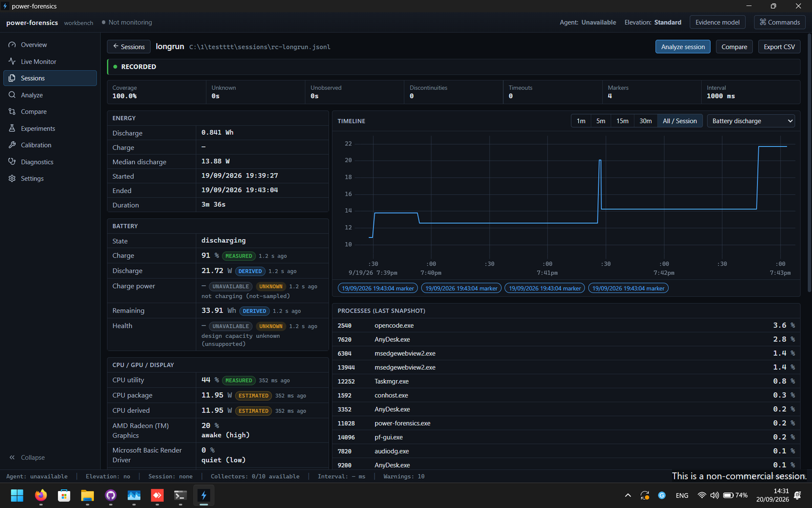Export the session as CSV
812x508 pixels.
779,47
